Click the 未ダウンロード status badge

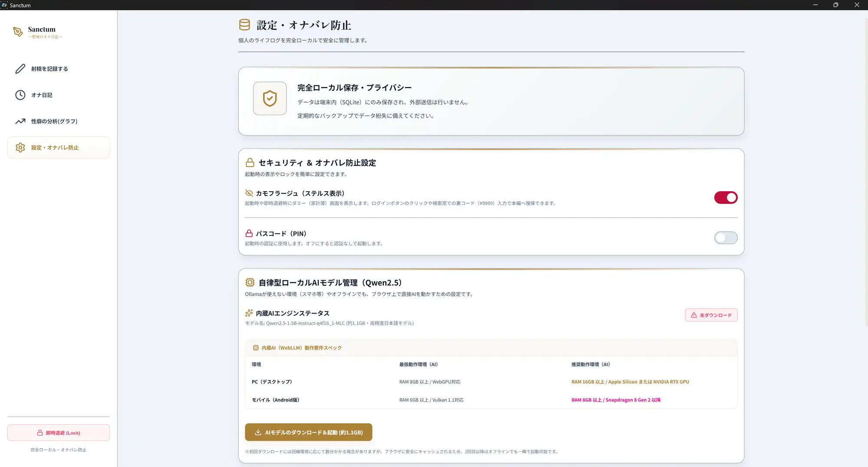(711, 315)
